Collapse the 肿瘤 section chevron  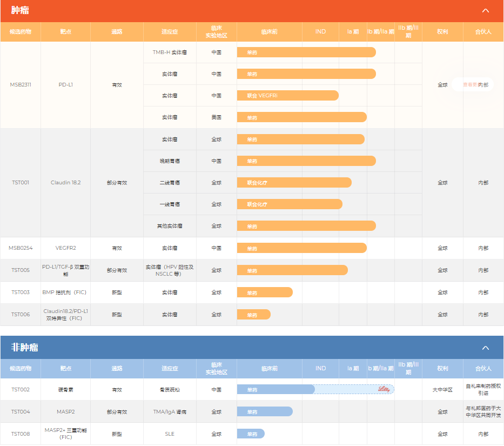pos(485,11)
